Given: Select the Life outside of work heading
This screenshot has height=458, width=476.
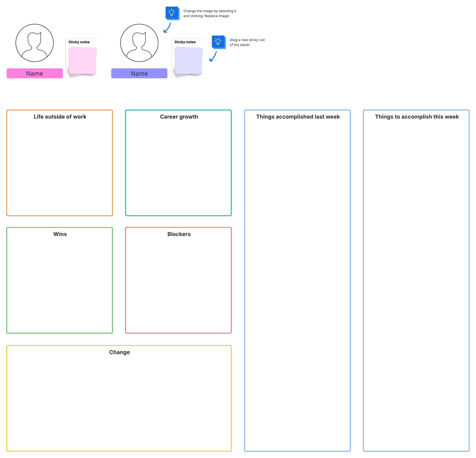Looking at the screenshot, I should pyautogui.click(x=60, y=117).
